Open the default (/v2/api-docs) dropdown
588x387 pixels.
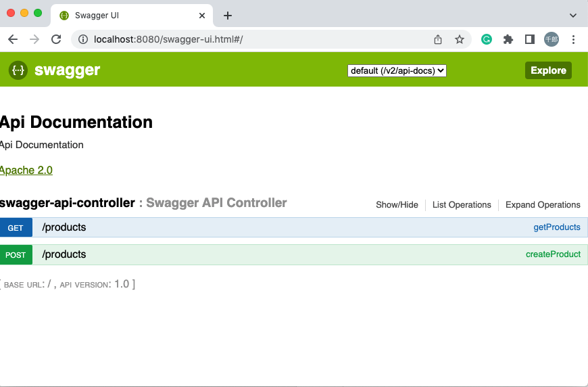coord(397,70)
